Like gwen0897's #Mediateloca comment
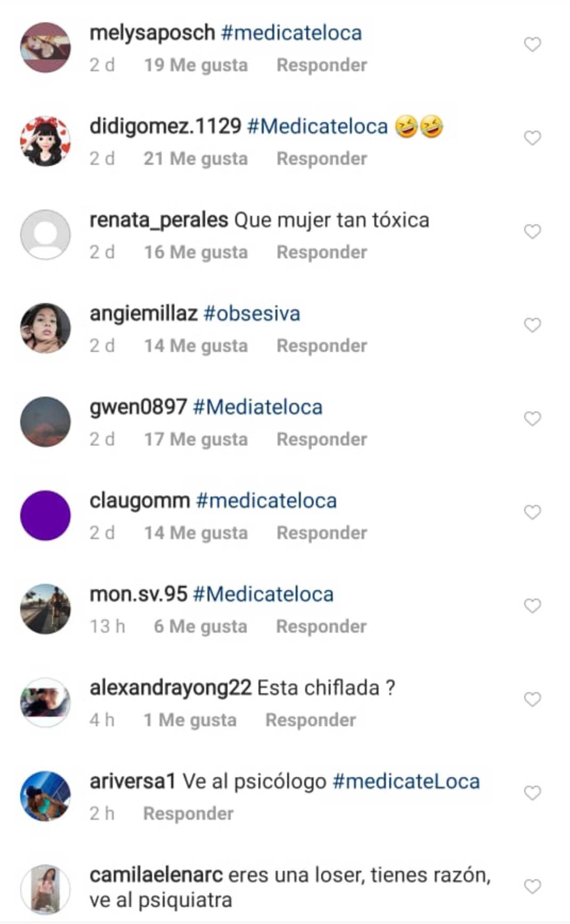The height and width of the screenshot is (924, 570). pos(532,418)
